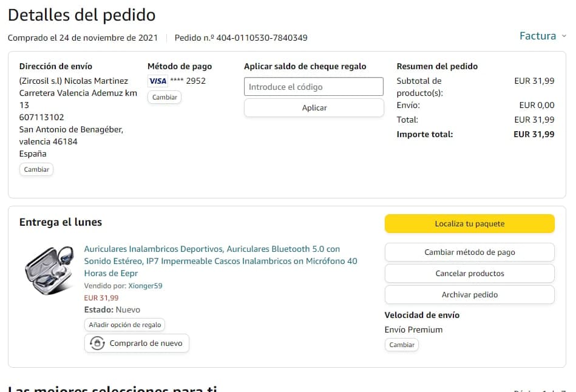Track the order with Localiza tu paquete
The width and height of the screenshot is (576, 392).
click(469, 224)
